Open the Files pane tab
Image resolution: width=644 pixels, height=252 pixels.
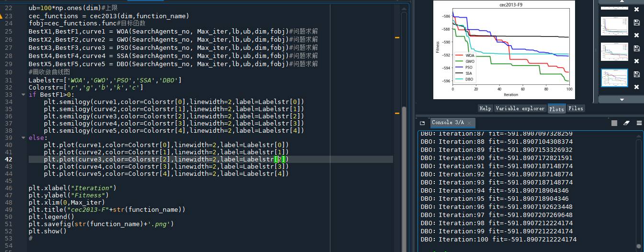576,108
